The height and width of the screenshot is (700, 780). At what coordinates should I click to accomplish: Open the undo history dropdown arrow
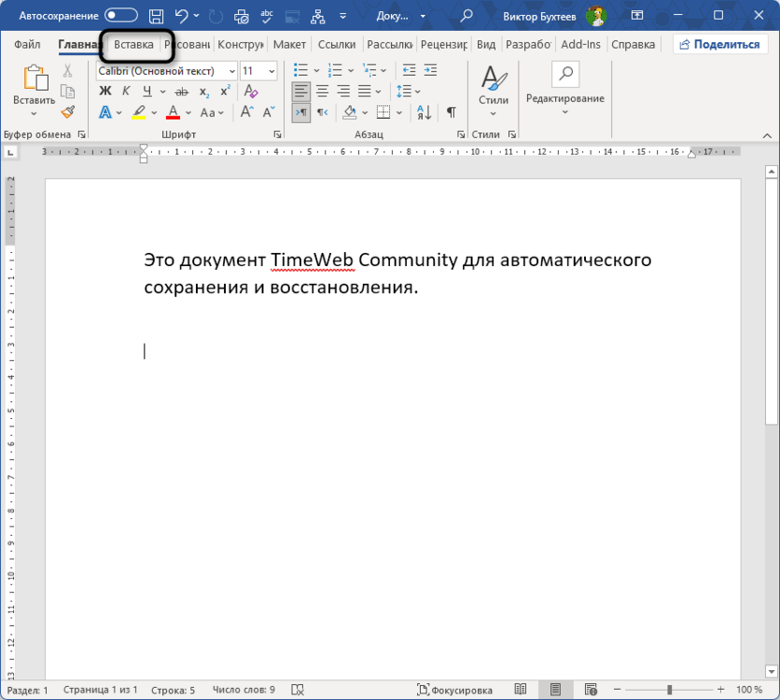(197, 16)
